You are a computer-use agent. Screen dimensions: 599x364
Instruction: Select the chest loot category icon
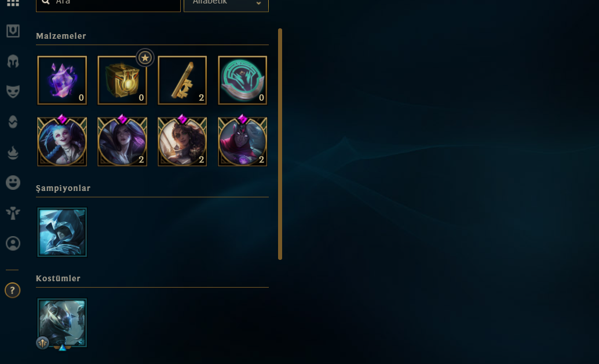(x=13, y=31)
